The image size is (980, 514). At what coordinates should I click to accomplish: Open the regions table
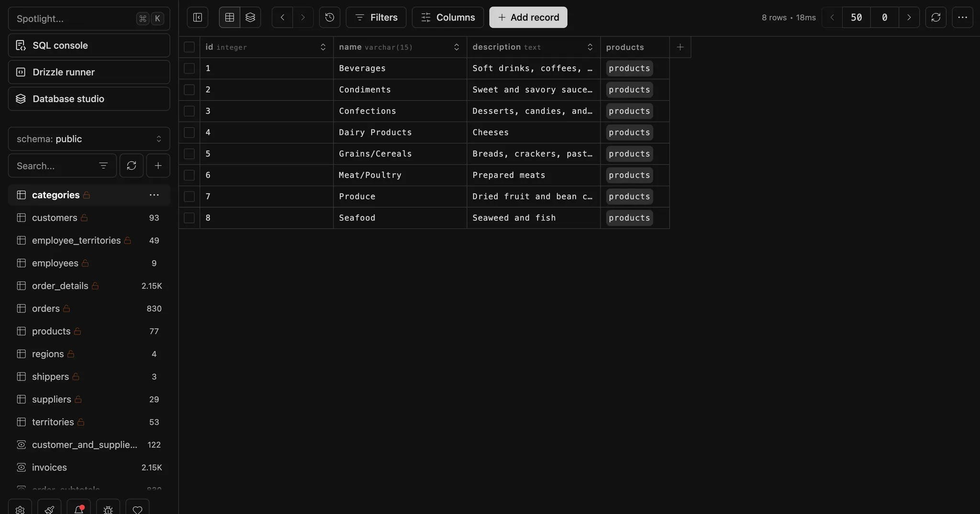pyautogui.click(x=89, y=354)
